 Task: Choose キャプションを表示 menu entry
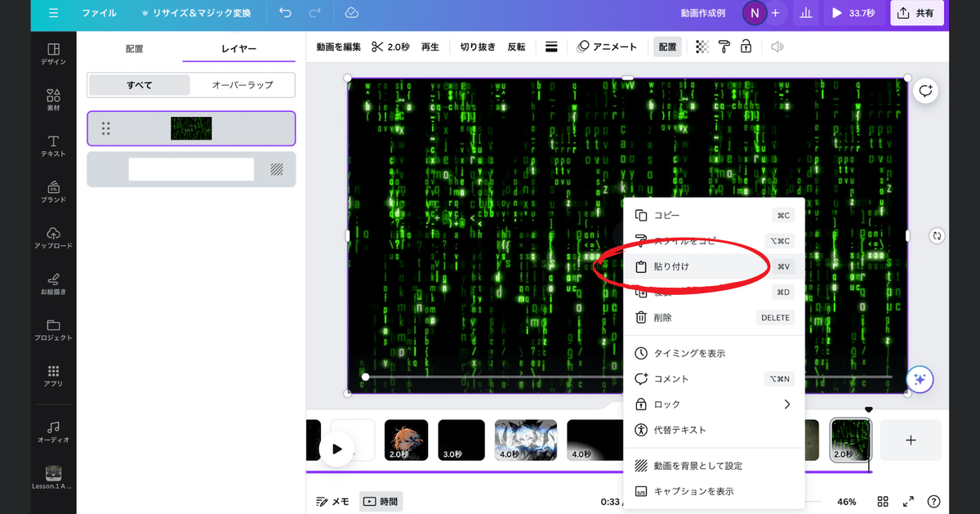[714, 491]
